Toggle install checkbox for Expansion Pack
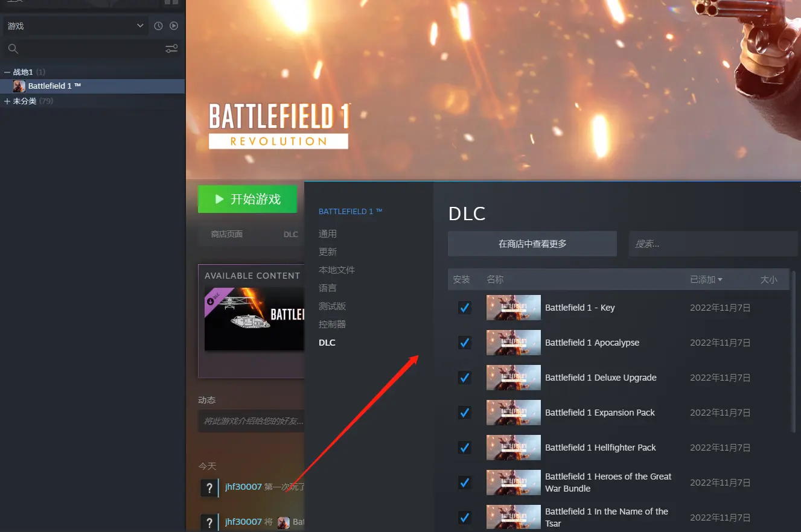 click(465, 413)
